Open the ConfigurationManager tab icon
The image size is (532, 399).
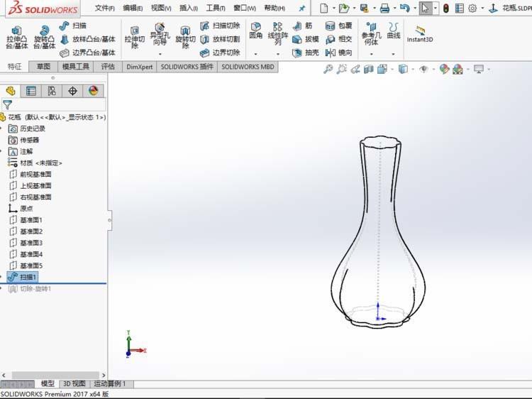(52, 91)
